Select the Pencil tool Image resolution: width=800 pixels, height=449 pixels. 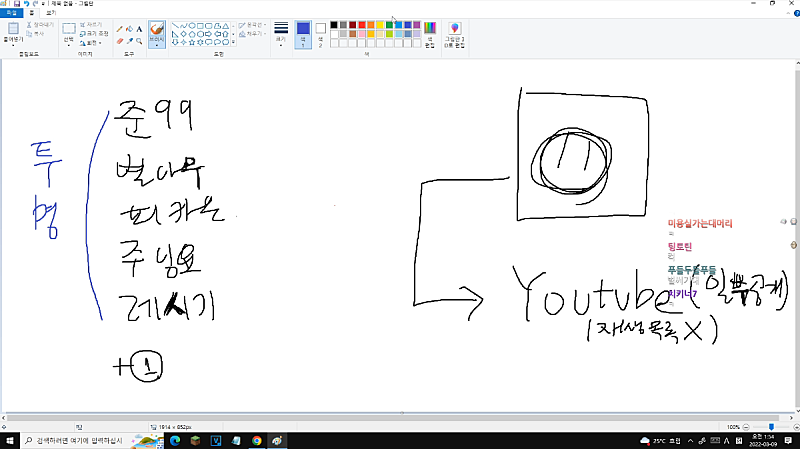click(119, 29)
